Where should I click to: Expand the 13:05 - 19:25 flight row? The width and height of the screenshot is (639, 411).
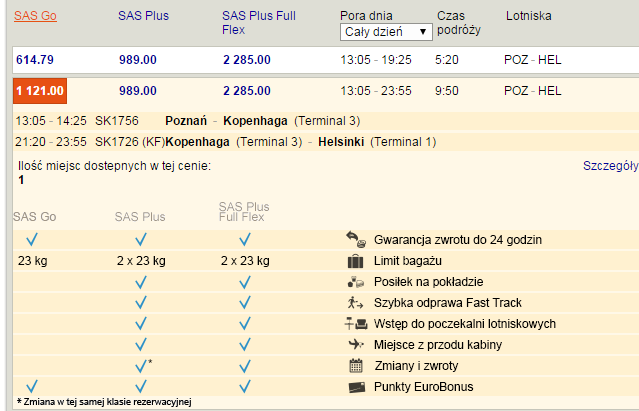click(x=326, y=60)
